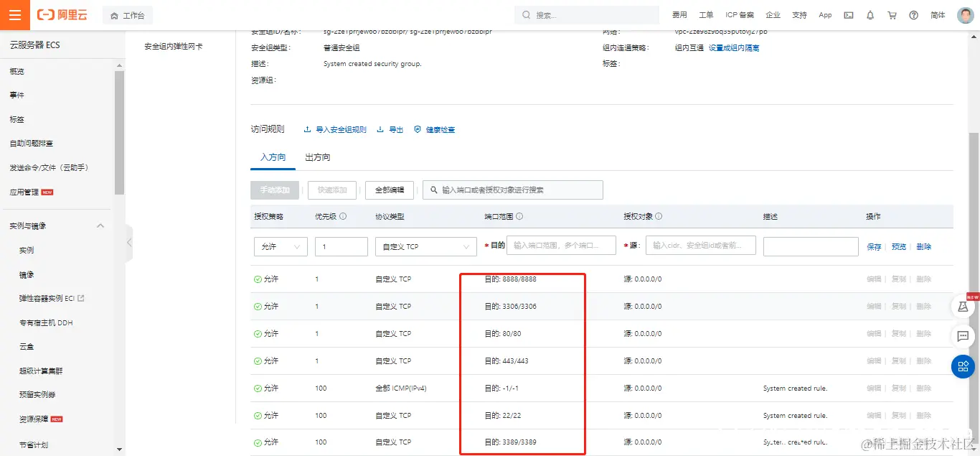Open 自助问题排查 in the sidebar

31,143
